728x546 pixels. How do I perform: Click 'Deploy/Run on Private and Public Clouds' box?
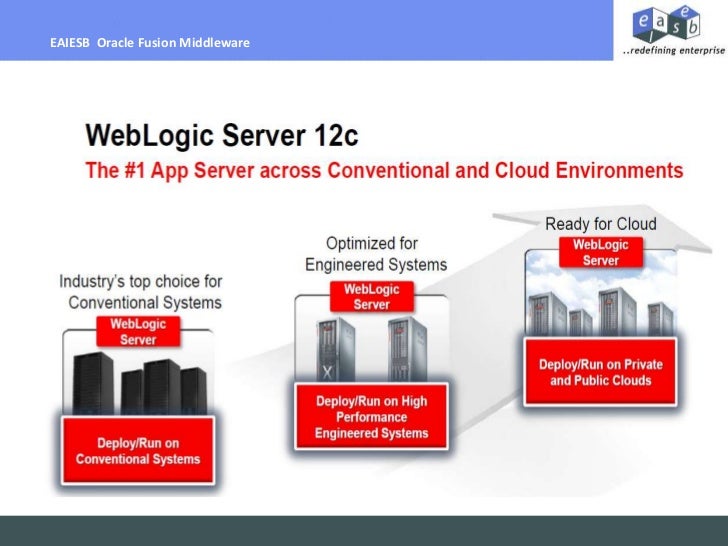[601, 372]
